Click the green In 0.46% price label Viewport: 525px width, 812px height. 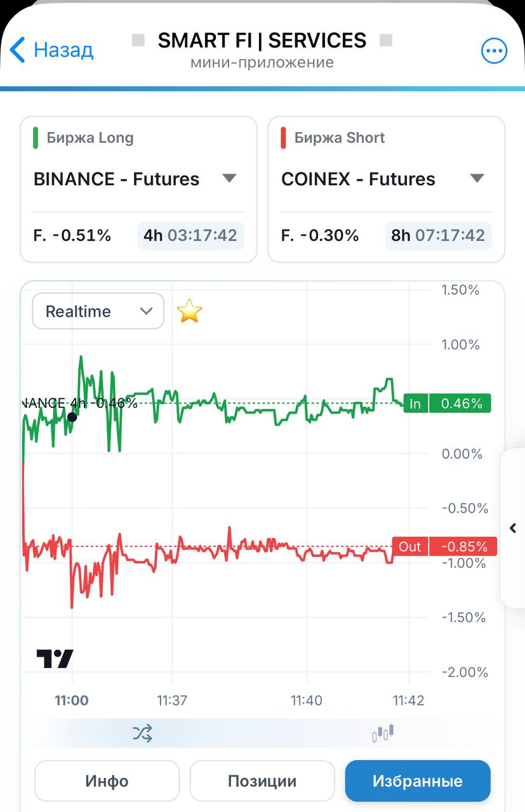click(x=447, y=403)
